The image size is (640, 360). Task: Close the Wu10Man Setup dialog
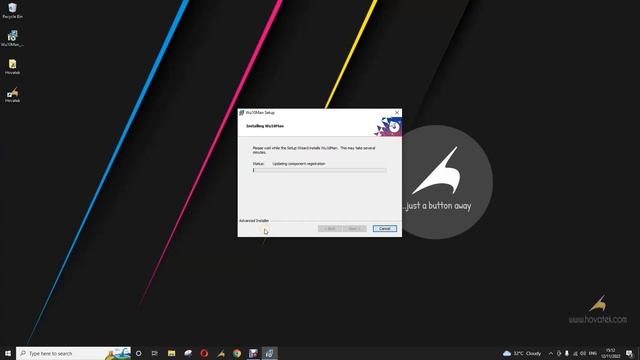(x=397, y=113)
